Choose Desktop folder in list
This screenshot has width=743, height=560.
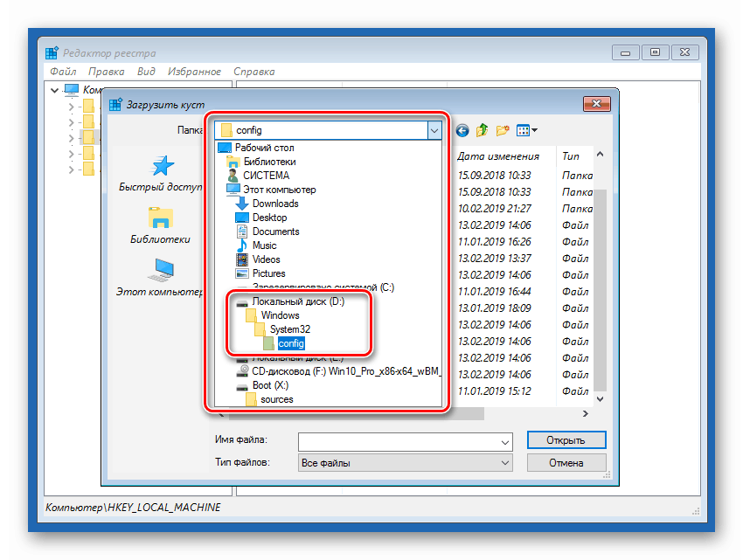[269, 218]
